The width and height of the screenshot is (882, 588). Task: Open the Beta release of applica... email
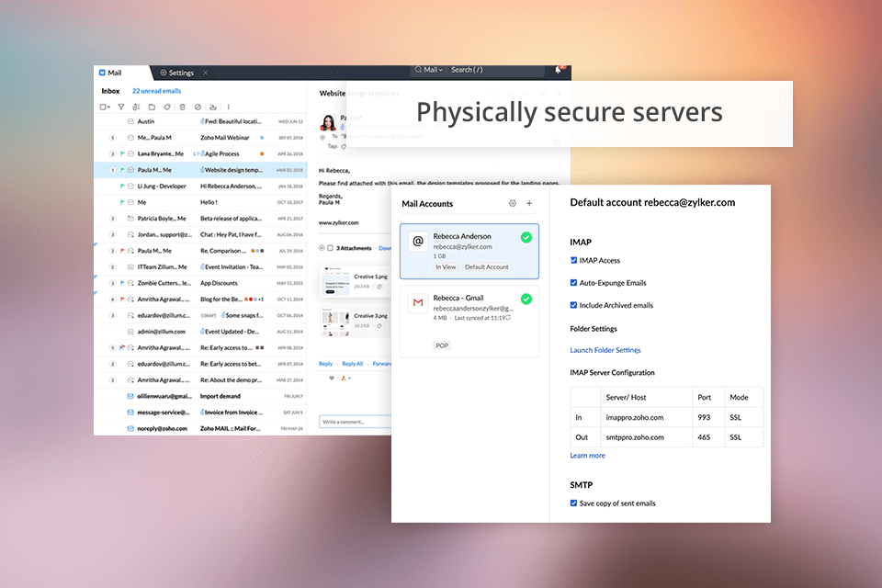coord(200,219)
